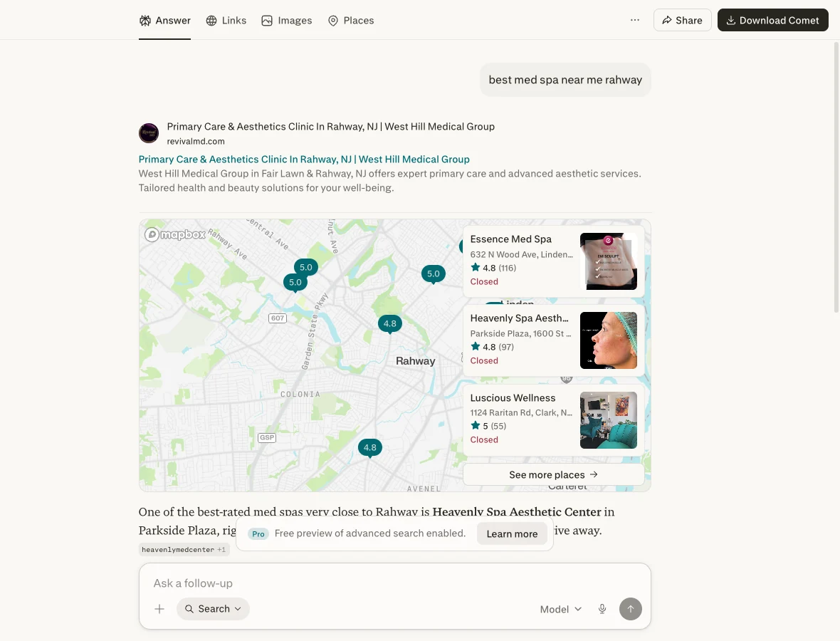
Task: Click the Ask a follow-up input field
Action: (394, 583)
